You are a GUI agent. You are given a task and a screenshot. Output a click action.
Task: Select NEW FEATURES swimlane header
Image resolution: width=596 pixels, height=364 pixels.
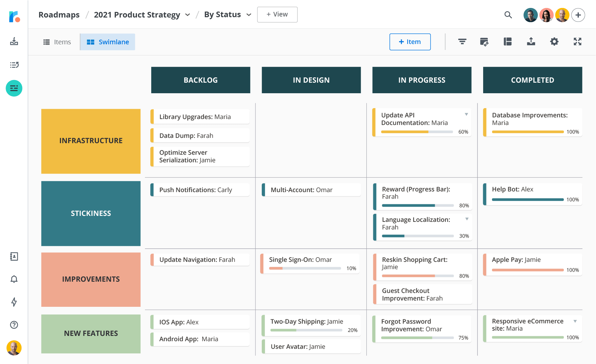[91, 334]
